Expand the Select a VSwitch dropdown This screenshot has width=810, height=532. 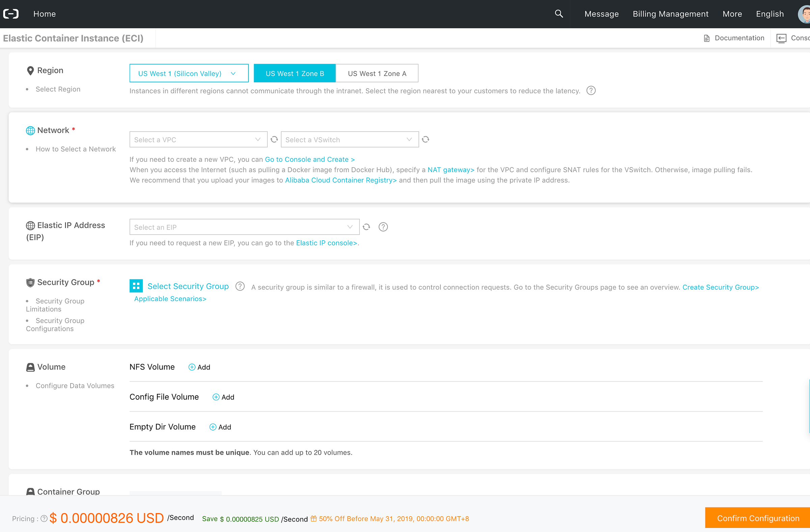point(350,139)
